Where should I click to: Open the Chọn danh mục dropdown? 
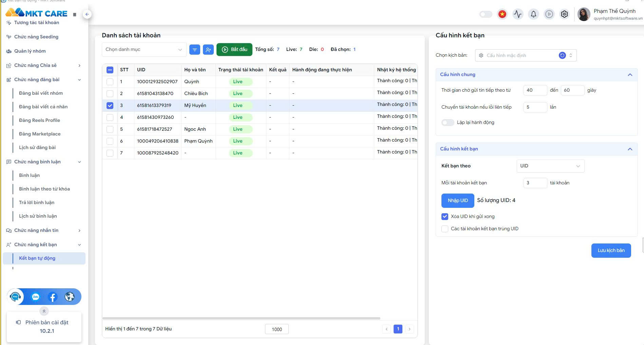point(144,50)
